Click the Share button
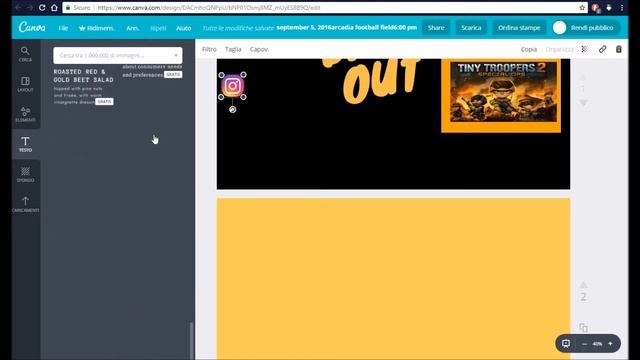640x360 pixels. click(436, 27)
